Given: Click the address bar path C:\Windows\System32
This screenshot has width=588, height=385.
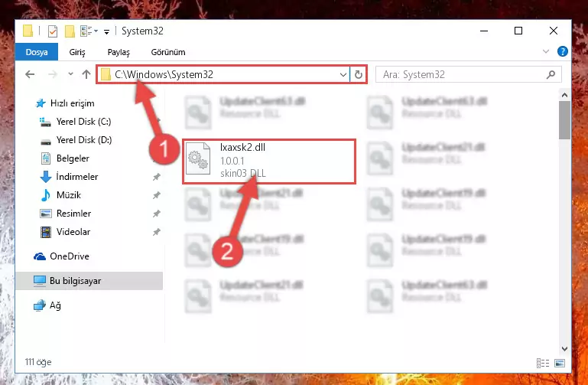Looking at the screenshot, I should tap(164, 74).
